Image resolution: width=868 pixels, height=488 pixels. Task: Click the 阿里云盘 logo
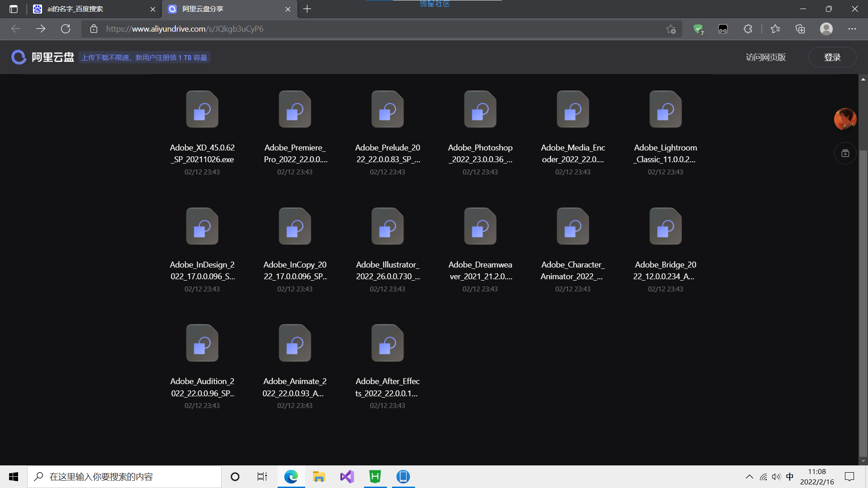pos(42,57)
